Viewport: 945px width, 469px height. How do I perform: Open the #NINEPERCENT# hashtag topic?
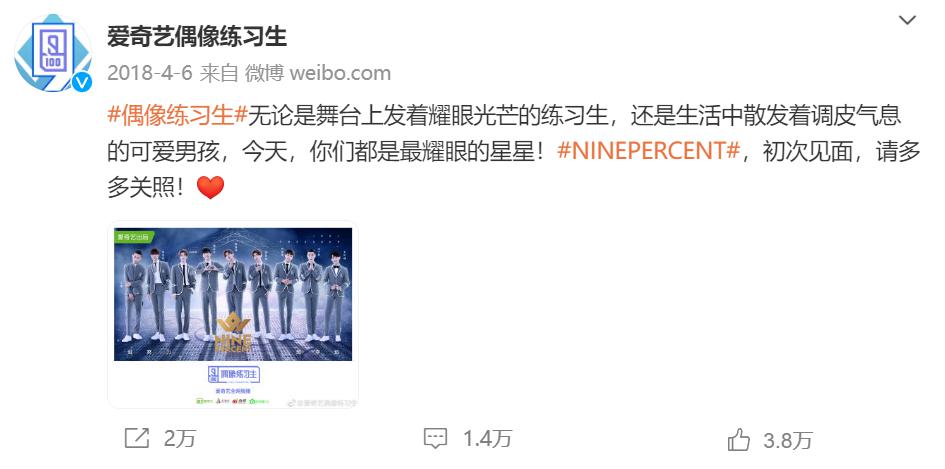(x=648, y=151)
